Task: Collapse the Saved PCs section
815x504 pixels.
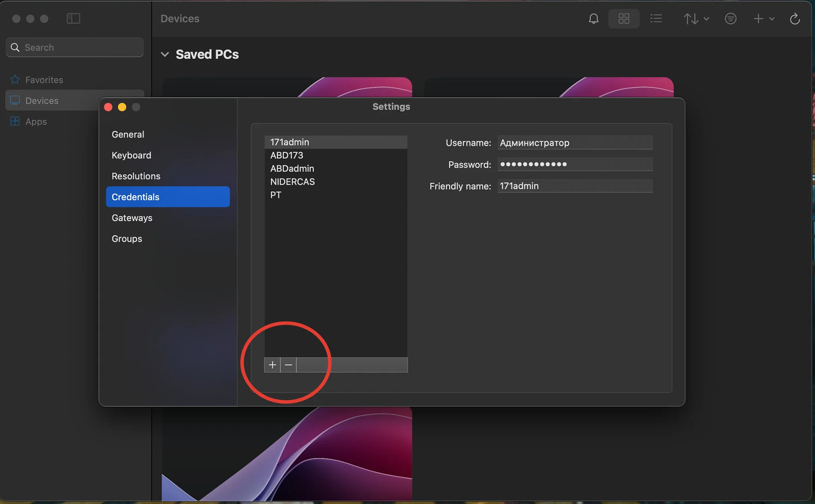Action: [x=165, y=54]
